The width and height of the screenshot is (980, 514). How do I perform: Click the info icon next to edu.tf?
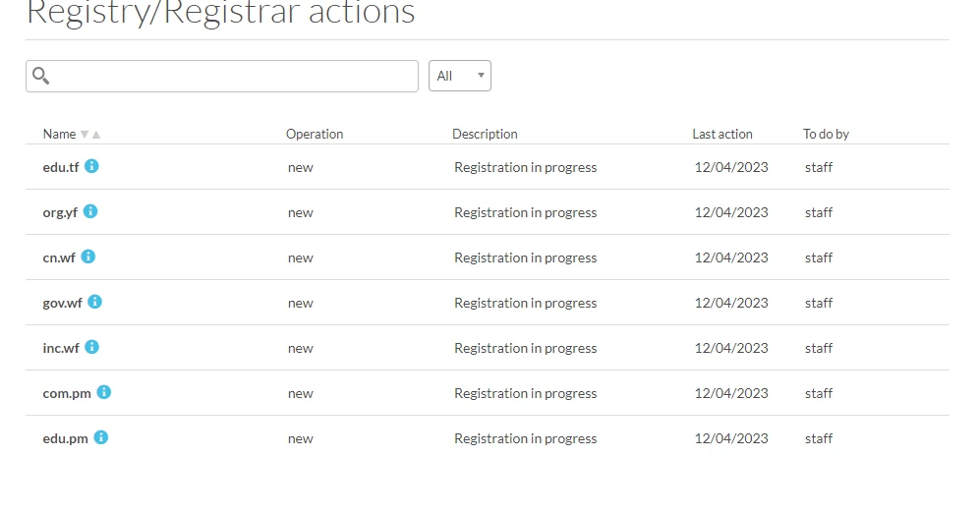click(x=91, y=166)
